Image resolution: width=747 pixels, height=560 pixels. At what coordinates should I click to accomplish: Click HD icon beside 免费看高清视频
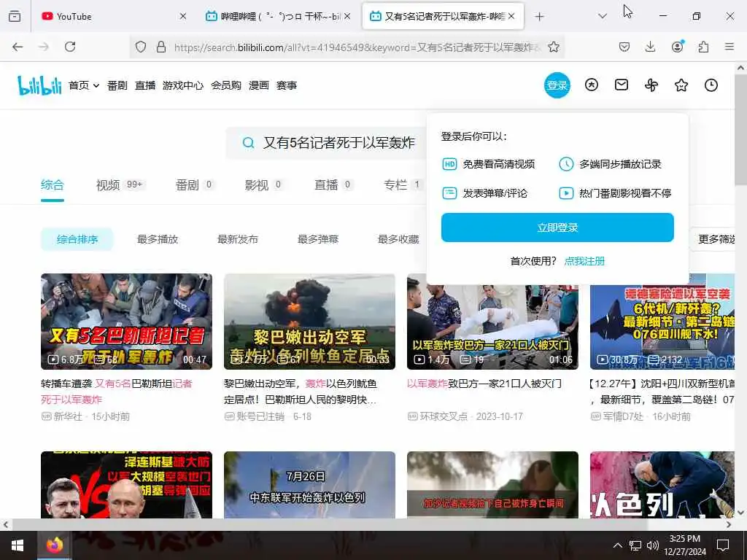click(x=449, y=164)
